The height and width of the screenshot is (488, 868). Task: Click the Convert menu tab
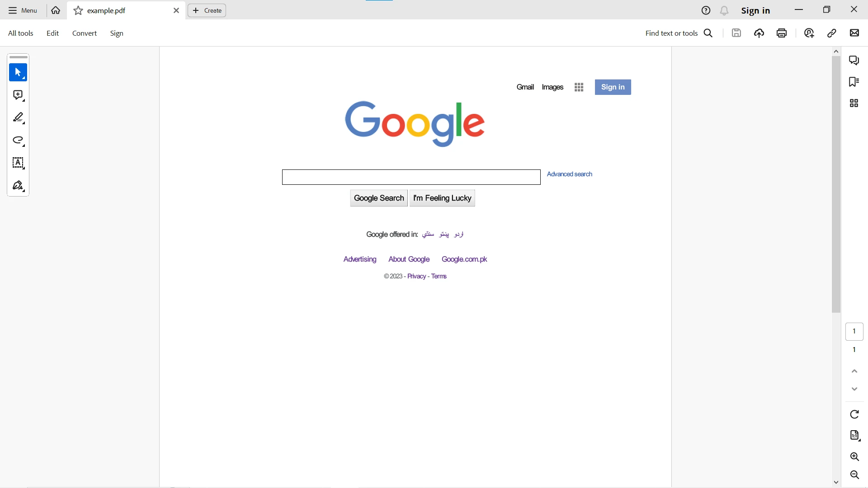(85, 33)
